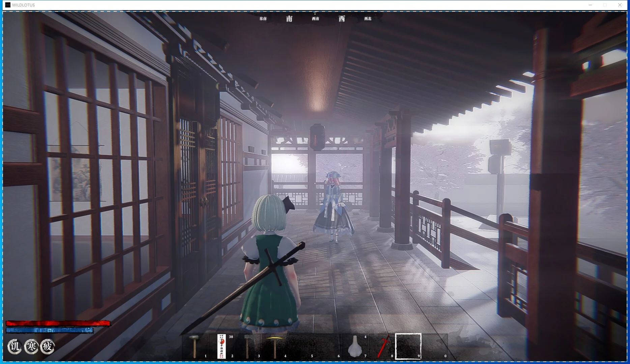Minimize the WILDLOTUS window
630x364 pixels.
[590, 5]
